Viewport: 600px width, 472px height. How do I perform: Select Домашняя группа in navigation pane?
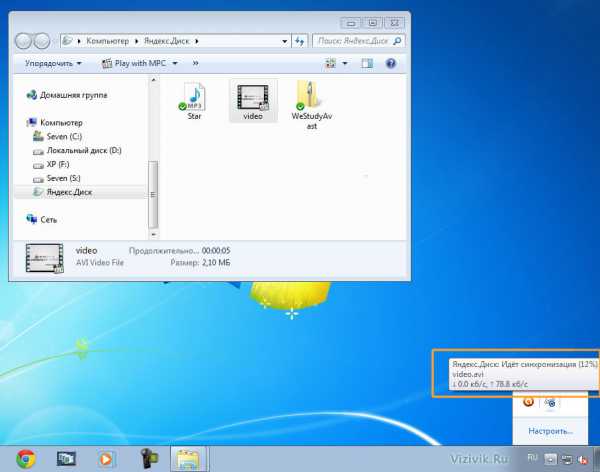67,95
